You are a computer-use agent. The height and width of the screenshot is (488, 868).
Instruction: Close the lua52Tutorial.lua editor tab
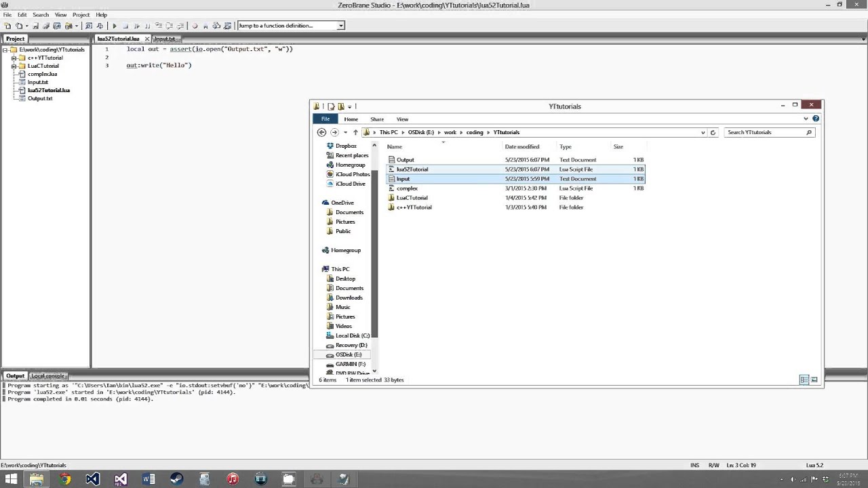click(146, 39)
